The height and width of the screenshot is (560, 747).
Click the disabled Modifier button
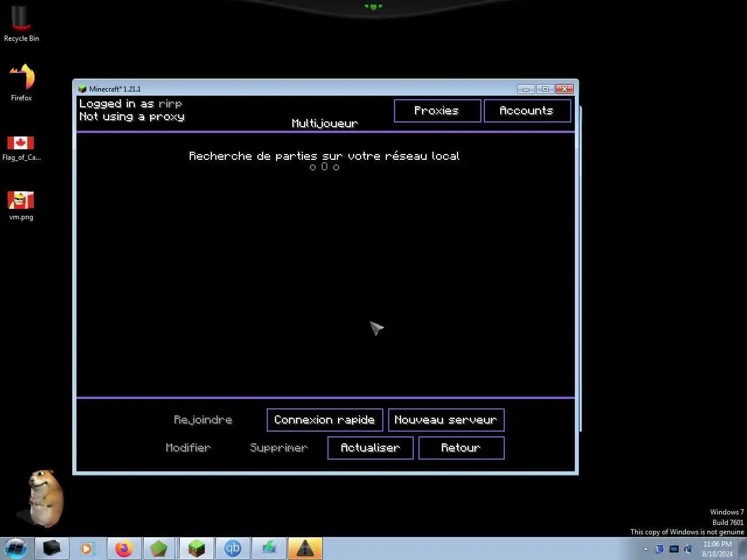pos(189,448)
